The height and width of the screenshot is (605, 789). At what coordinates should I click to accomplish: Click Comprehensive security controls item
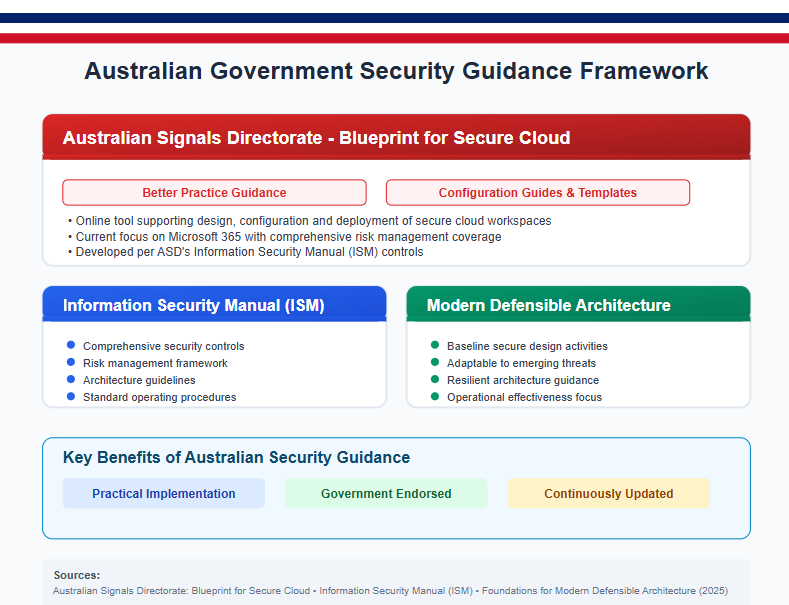(164, 346)
